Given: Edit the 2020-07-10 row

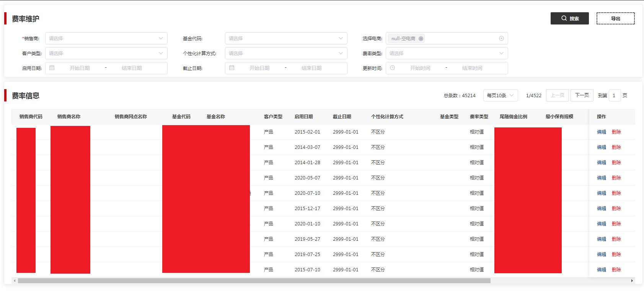Looking at the screenshot, I should click(602, 193).
